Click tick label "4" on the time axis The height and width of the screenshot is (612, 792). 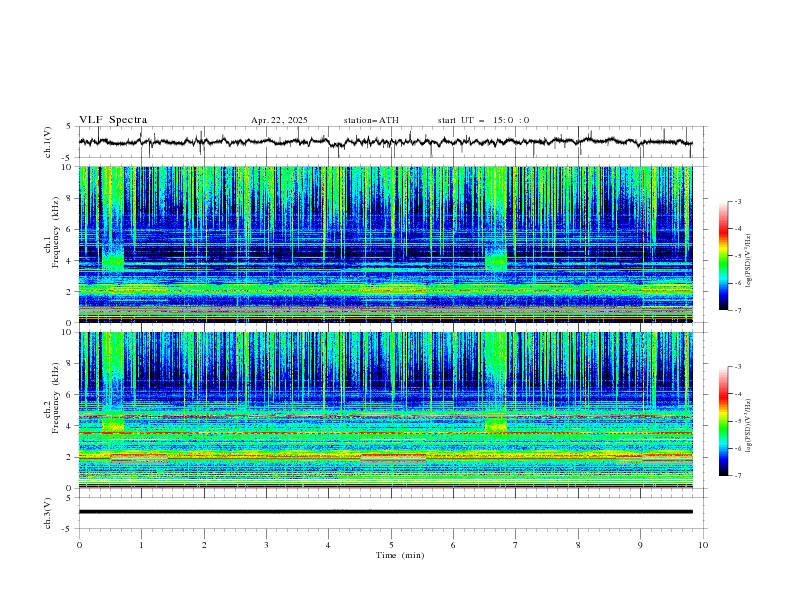328,545
